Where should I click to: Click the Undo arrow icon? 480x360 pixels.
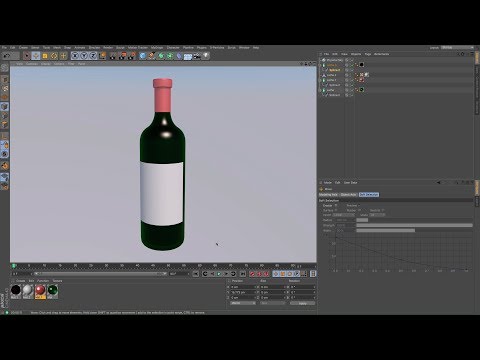tap(7, 56)
